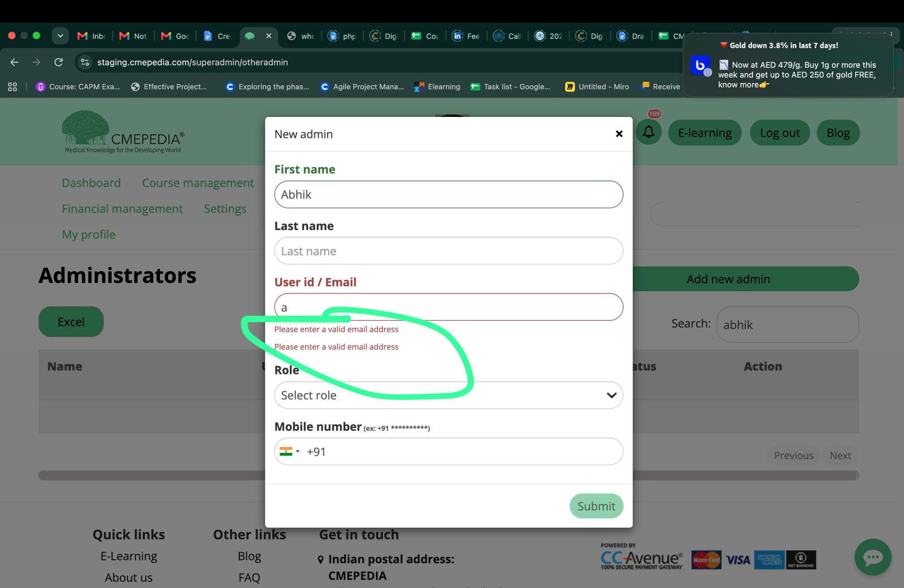Focus the Last name field
The height and width of the screenshot is (588, 904).
coord(449,251)
